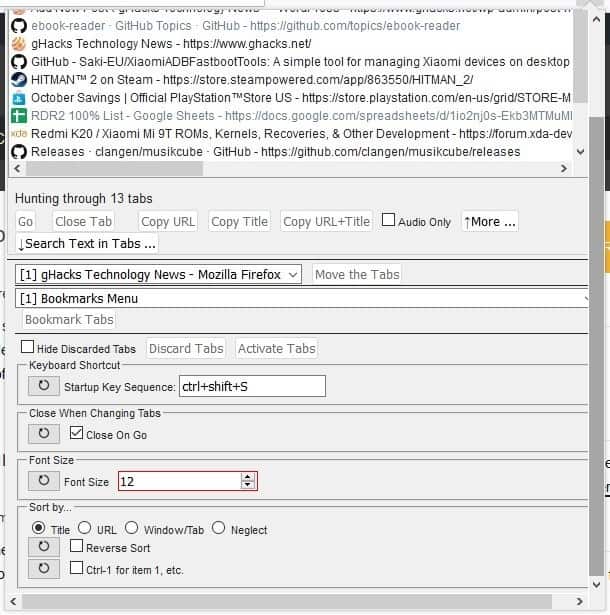Select the Saki-EU/XiaomiADBFastbootTools entry
The width and height of the screenshot is (610, 615).
pyautogui.click(x=291, y=62)
